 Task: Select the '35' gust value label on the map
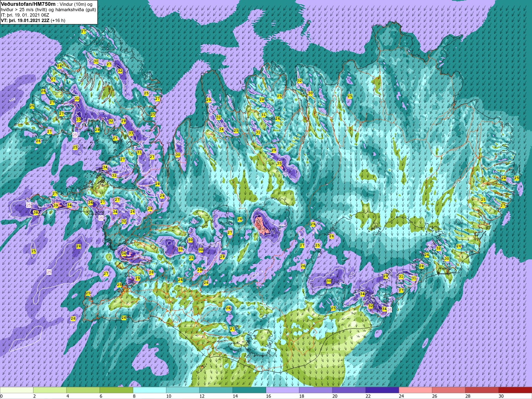[279, 163]
